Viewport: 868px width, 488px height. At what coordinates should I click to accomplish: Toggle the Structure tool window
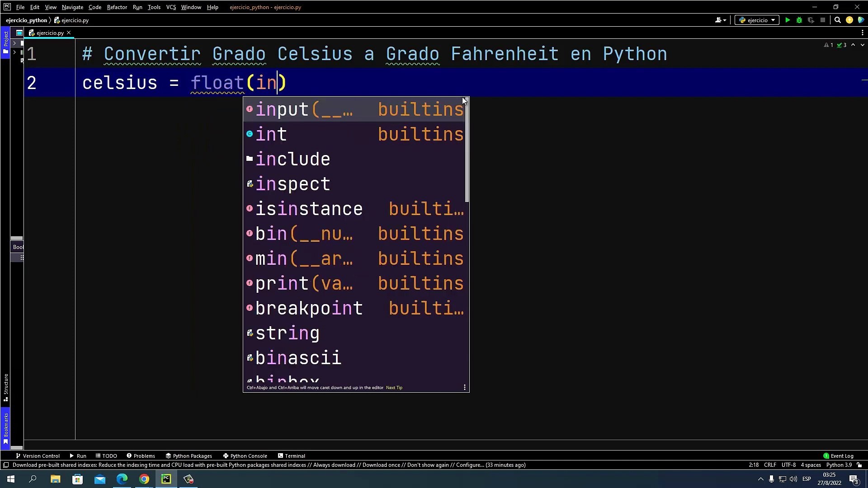(5, 387)
